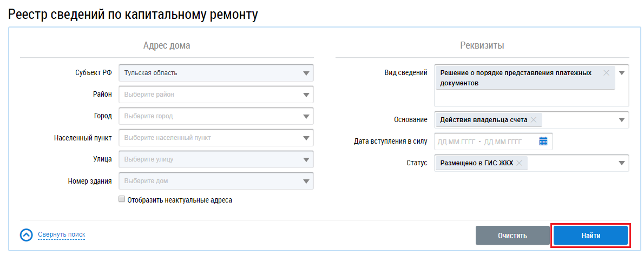The image size is (644, 262).
Task: Expand the Номер здания dropdown
Action: pyautogui.click(x=306, y=181)
